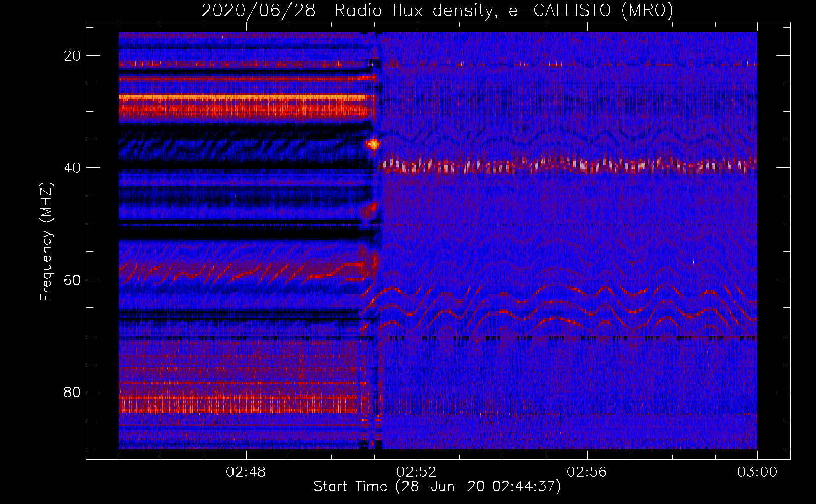Click the 40 MHz frequency tick label
This screenshot has width=816, height=504.
coord(73,168)
